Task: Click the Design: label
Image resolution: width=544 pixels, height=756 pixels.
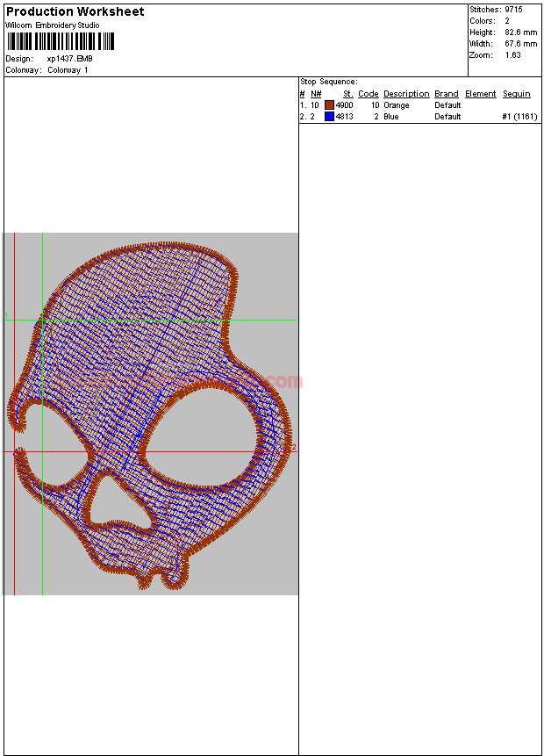Action: click(19, 58)
